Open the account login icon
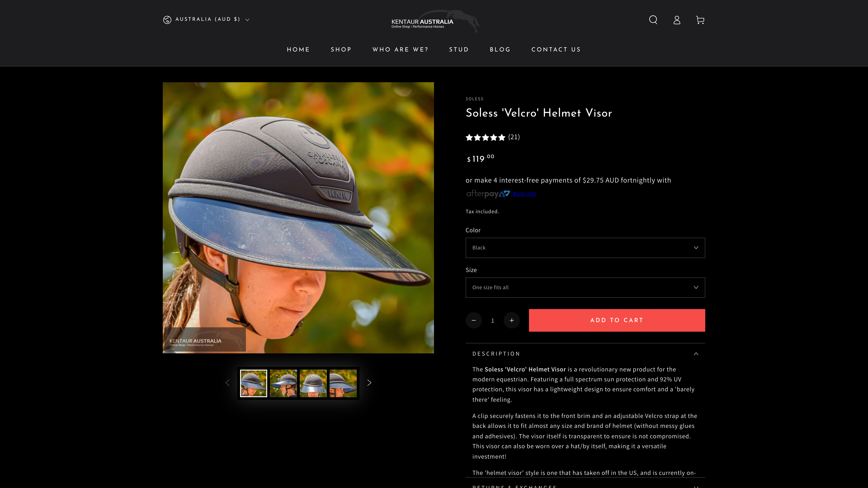Screen dimensions: 868x488 coord(677,20)
